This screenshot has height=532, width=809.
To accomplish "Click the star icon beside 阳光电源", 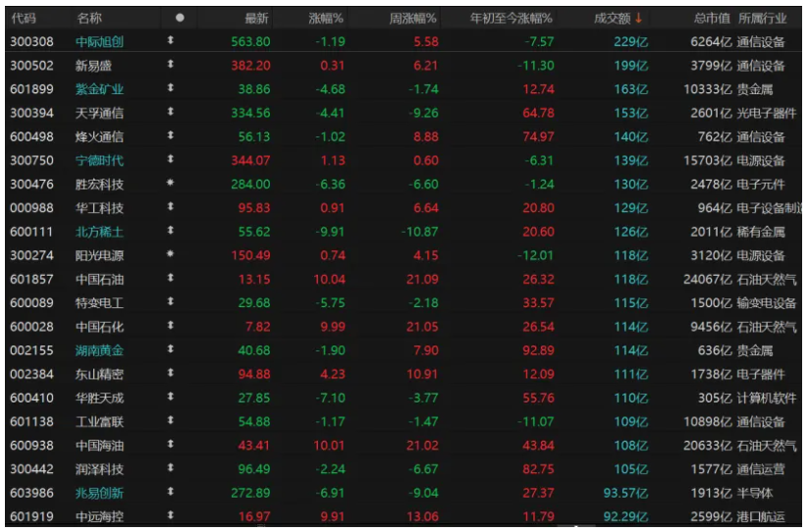I will pos(172,255).
